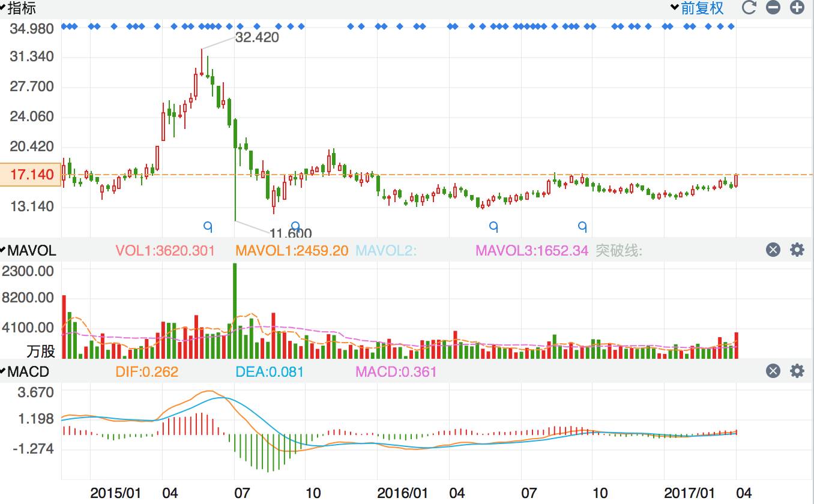Click the 'q' marker just before 2015's 07 label
The image size is (814, 504).
tap(208, 226)
